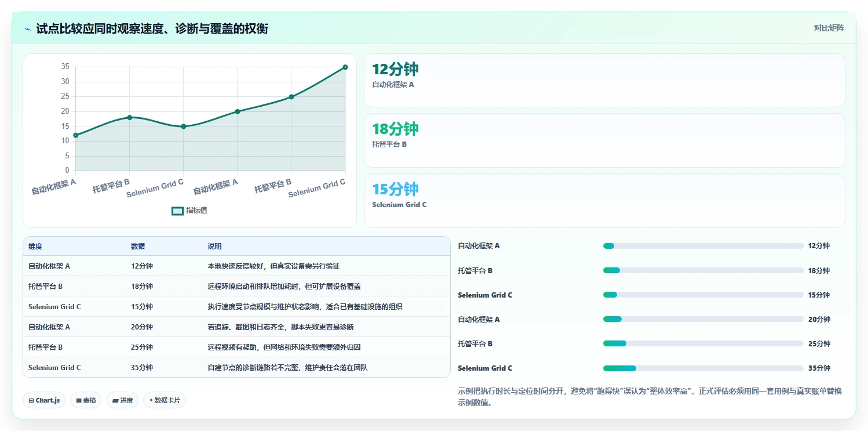Click the Chart.js chip
The height and width of the screenshot is (431, 868).
(44, 400)
